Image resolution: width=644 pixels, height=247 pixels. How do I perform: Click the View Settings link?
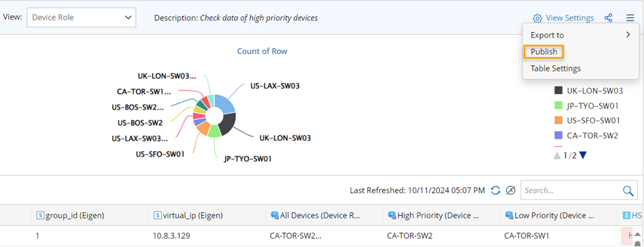coord(569,18)
